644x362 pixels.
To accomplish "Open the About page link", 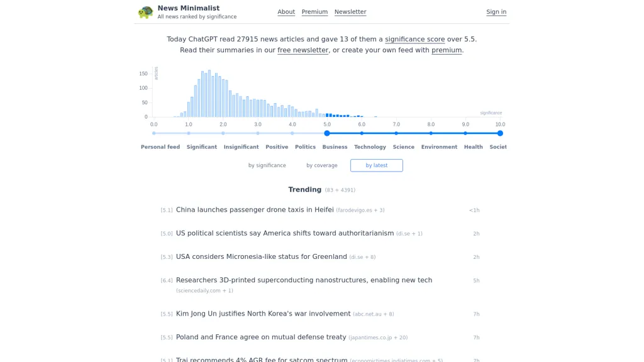I will (286, 12).
